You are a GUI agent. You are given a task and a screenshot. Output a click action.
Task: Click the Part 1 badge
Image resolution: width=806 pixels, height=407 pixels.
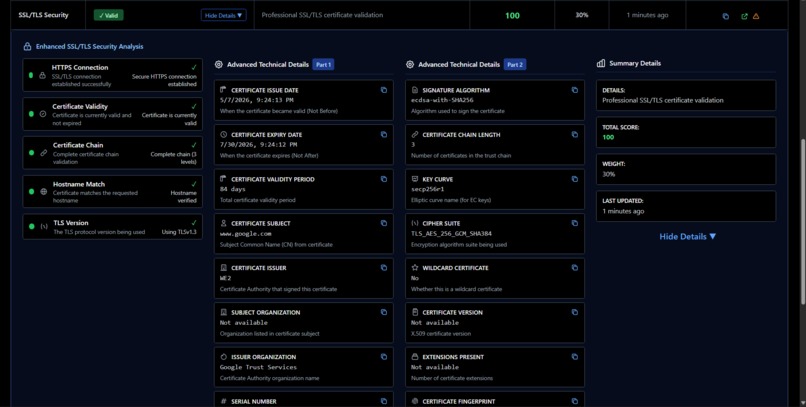pyautogui.click(x=323, y=65)
